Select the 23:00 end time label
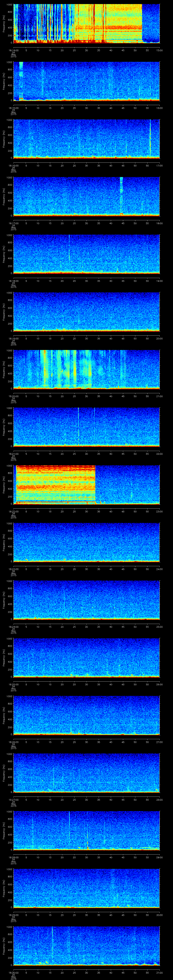This screenshot has height=980, width=173. [159, 511]
